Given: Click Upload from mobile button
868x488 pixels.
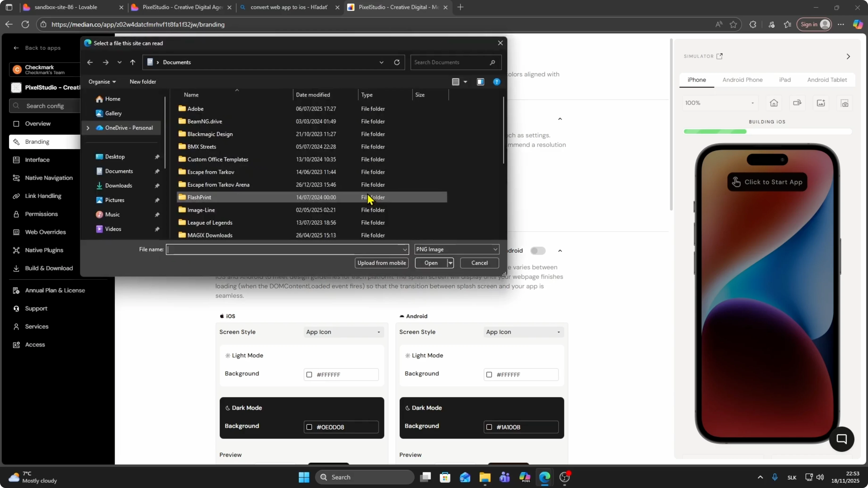Looking at the screenshot, I should 381,263.
